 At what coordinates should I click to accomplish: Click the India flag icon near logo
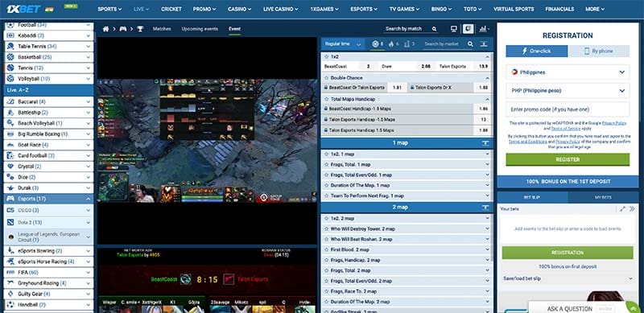click(50, 9)
